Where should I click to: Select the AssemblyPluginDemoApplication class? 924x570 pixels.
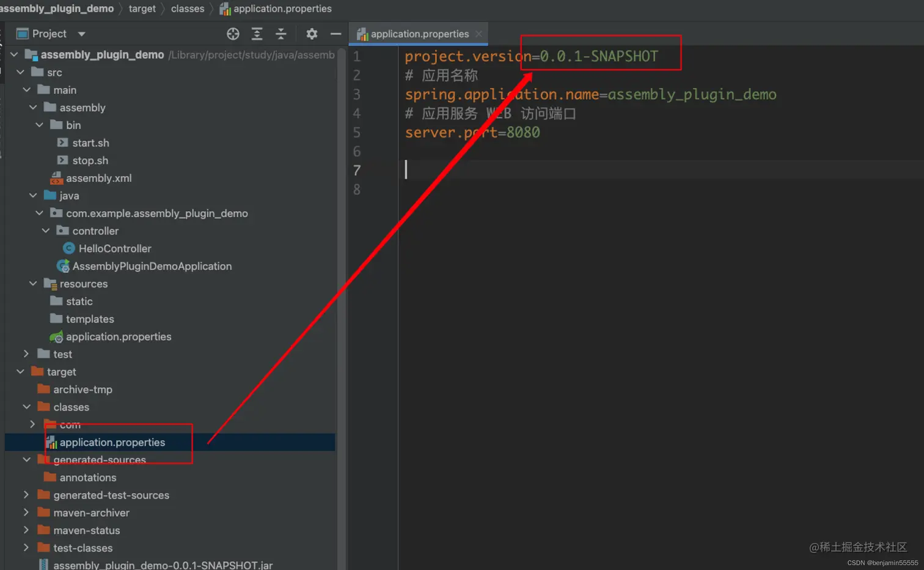[x=152, y=266]
